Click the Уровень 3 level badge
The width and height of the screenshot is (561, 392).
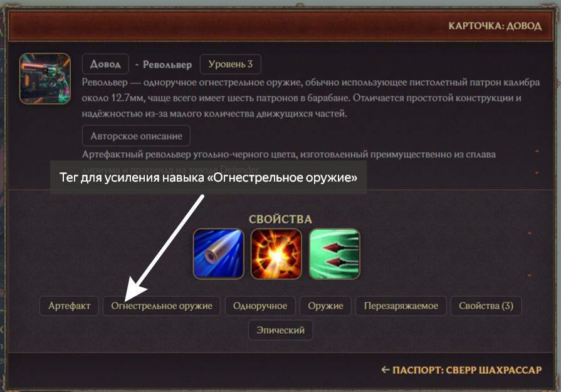(231, 64)
